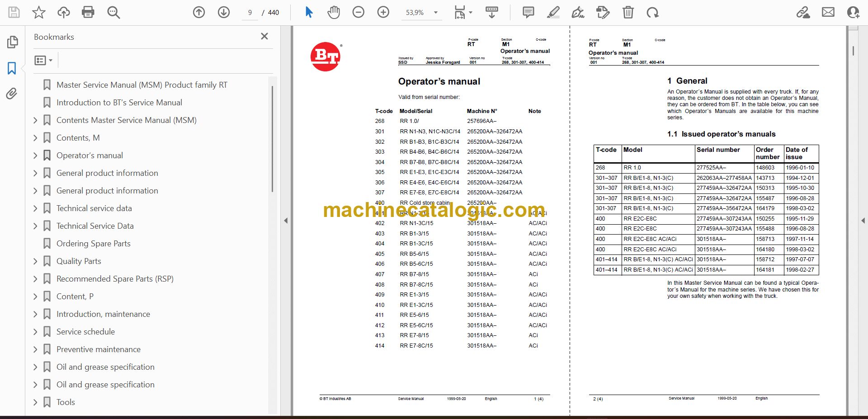Choose the selection arrow tool
Screen dimensions: 868x419
point(309,12)
